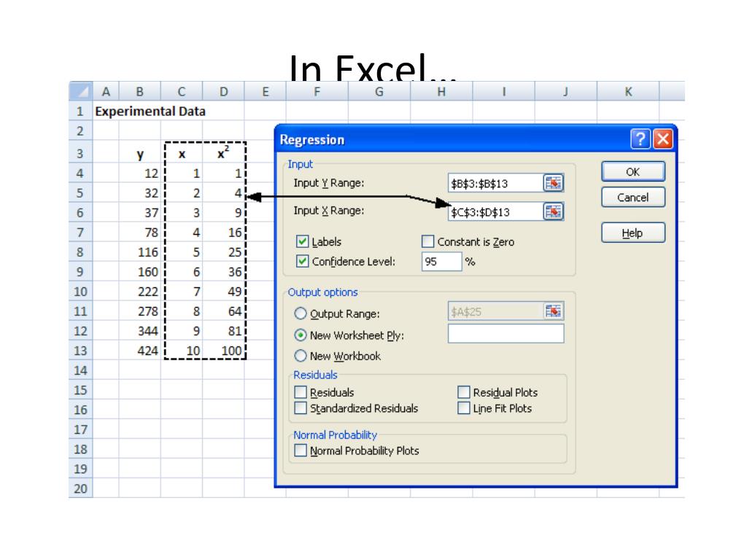Click cell containing 116
This screenshot has width=747, height=560.
[x=139, y=252]
